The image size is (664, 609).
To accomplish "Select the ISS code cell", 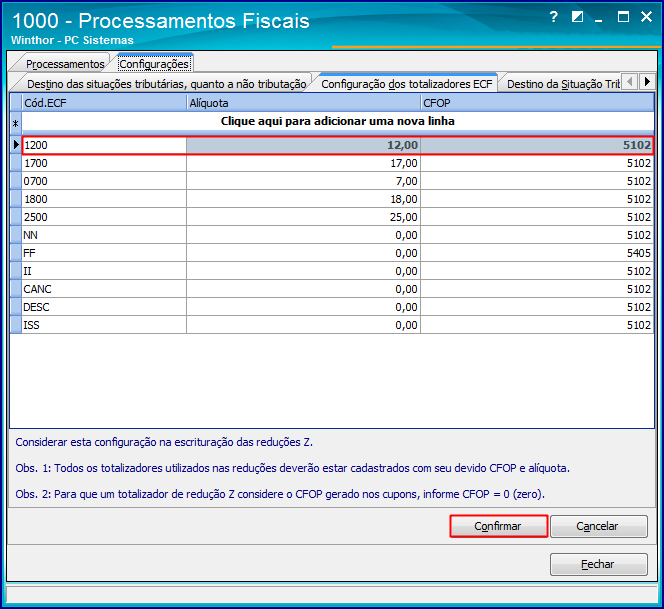I will (x=104, y=325).
